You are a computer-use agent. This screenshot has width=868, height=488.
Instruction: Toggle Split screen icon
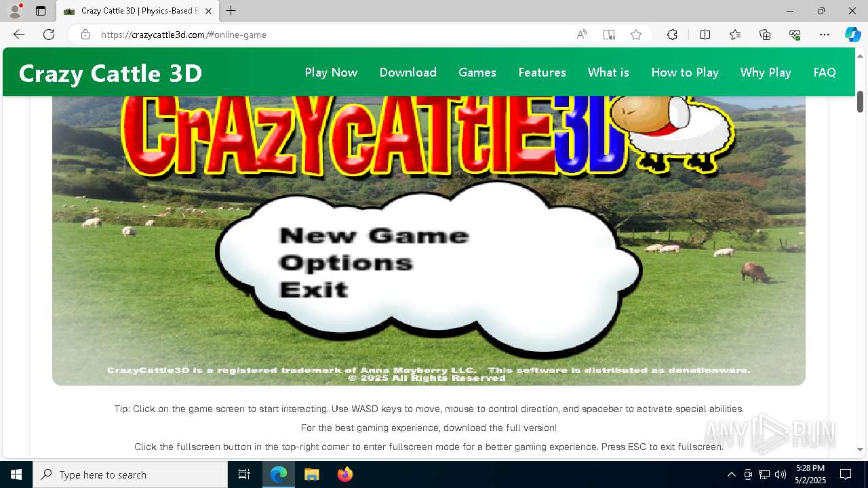coord(705,35)
